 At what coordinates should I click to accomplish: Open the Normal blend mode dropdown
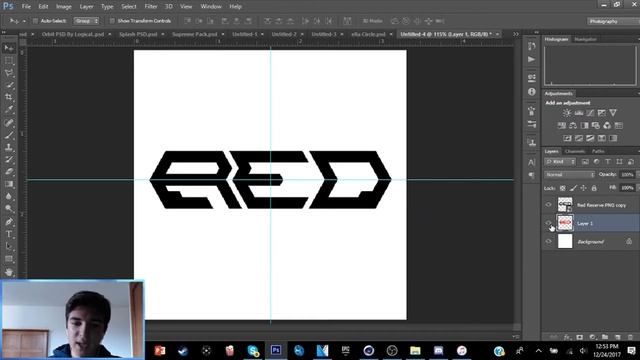pyautogui.click(x=569, y=175)
